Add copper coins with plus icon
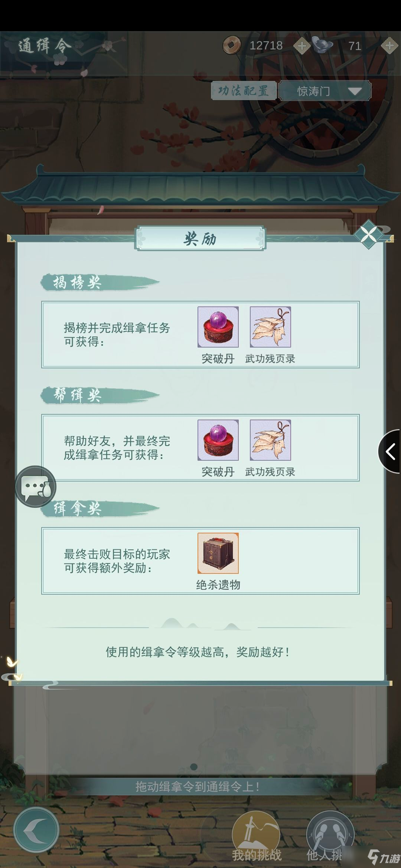 (301, 46)
